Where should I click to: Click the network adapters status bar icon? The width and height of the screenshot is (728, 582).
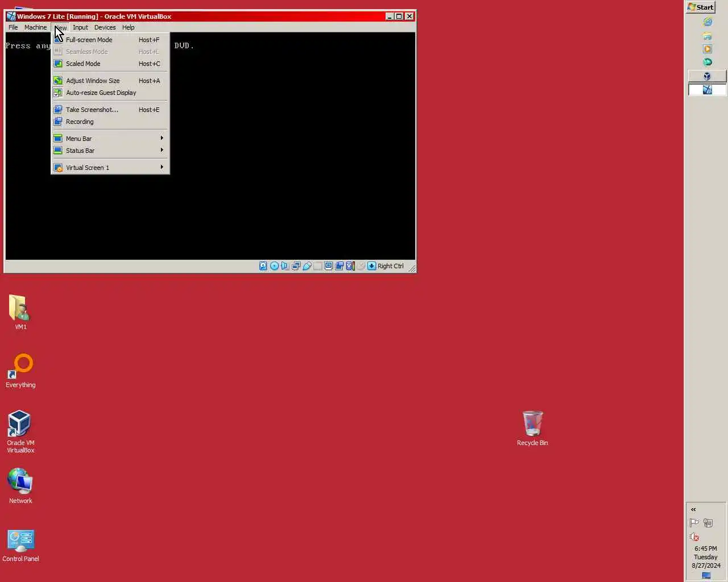[x=296, y=265]
